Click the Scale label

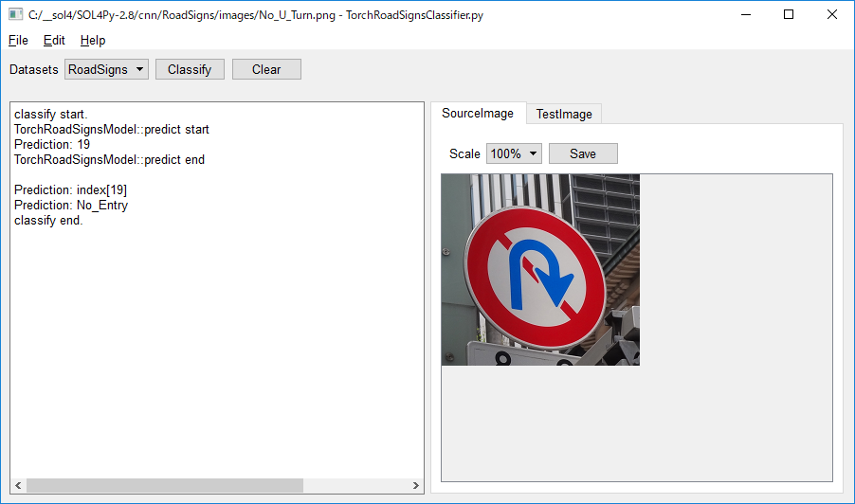[464, 154]
